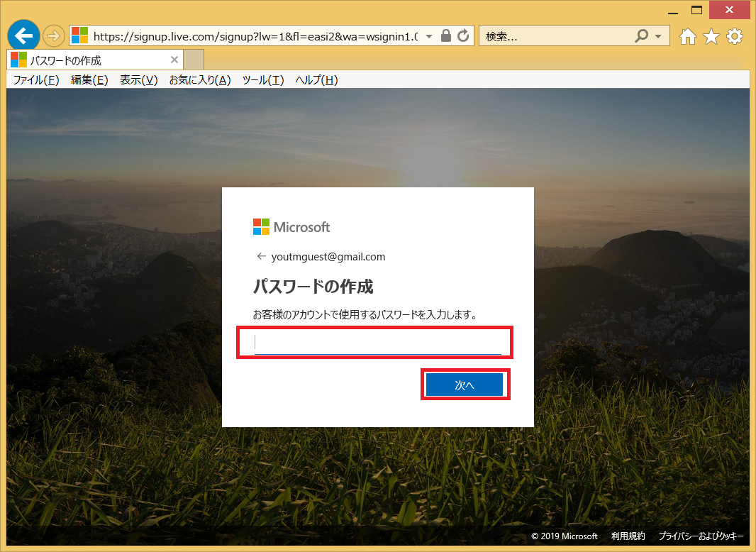Open a new blank tab
Screen dimensions: 756x552
(x=194, y=60)
